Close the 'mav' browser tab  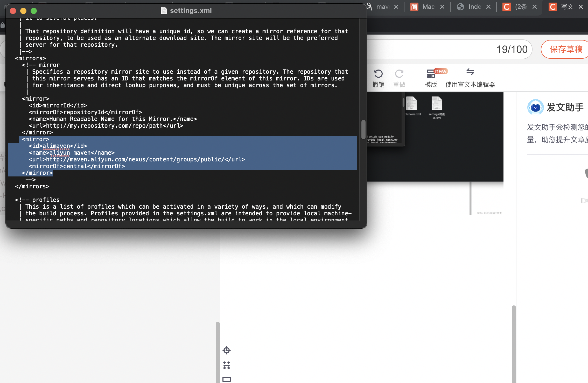(396, 7)
